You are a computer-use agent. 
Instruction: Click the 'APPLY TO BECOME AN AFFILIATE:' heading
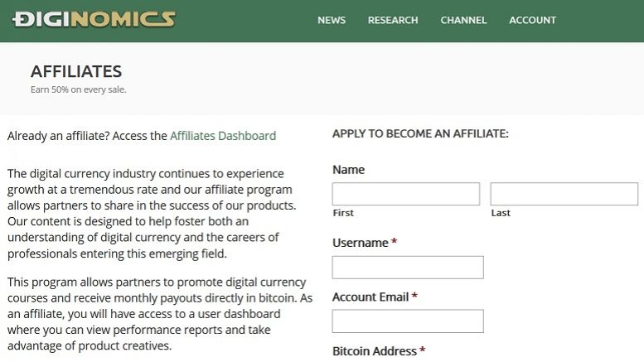[420, 134]
